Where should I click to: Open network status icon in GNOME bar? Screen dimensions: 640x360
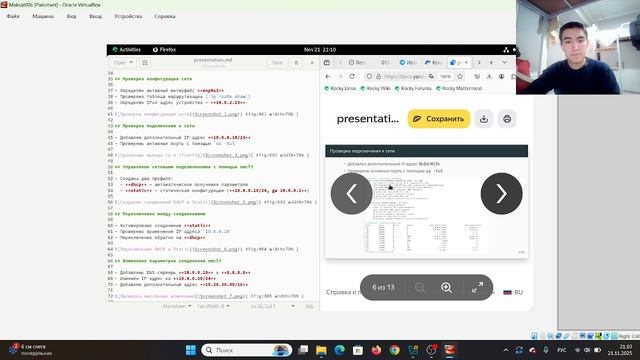coord(506,50)
